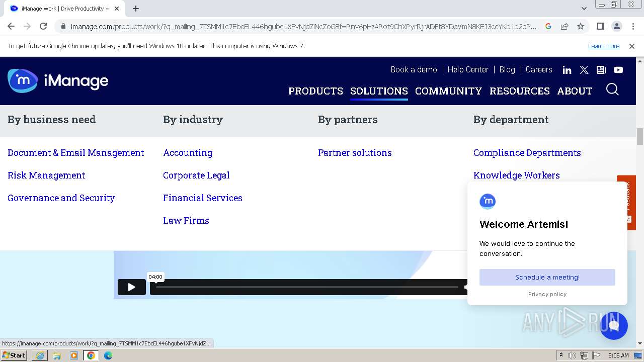Share this page via the share icon
This screenshot has width=644, height=362.
pos(565,26)
